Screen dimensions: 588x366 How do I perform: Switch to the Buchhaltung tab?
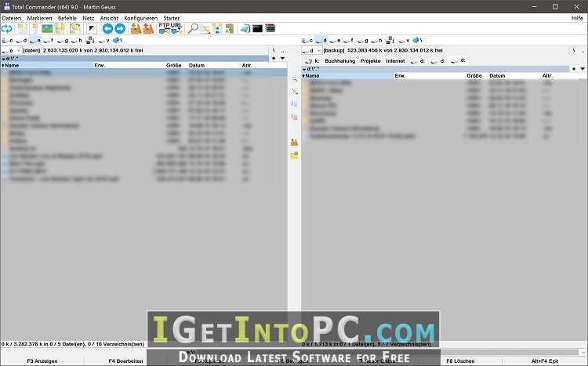click(x=339, y=61)
